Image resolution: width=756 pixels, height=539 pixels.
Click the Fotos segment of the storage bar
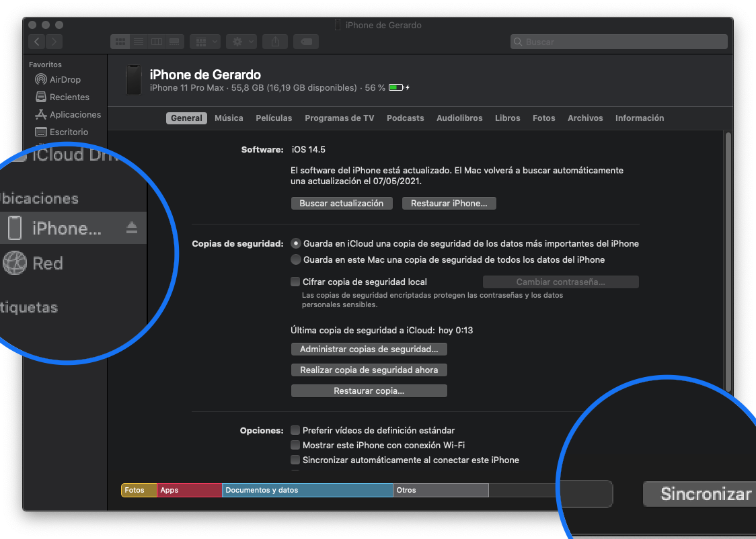pos(138,490)
